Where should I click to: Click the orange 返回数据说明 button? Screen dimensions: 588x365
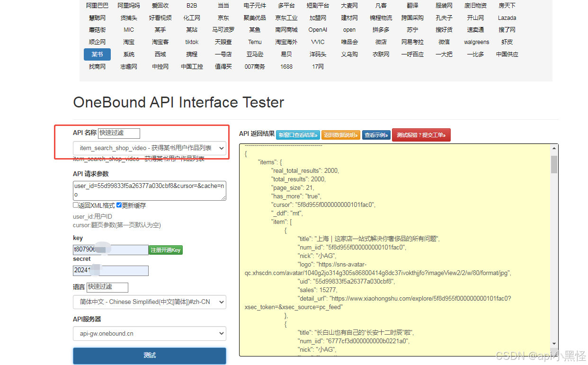[341, 135]
